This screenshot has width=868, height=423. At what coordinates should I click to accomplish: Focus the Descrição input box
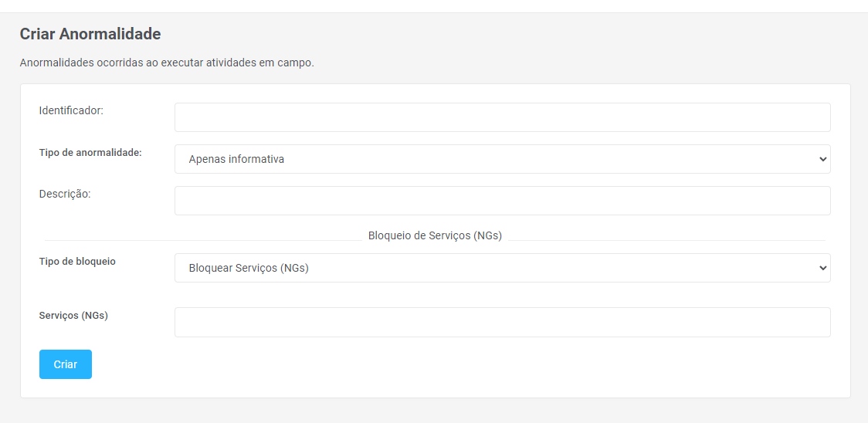tap(502, 201)
